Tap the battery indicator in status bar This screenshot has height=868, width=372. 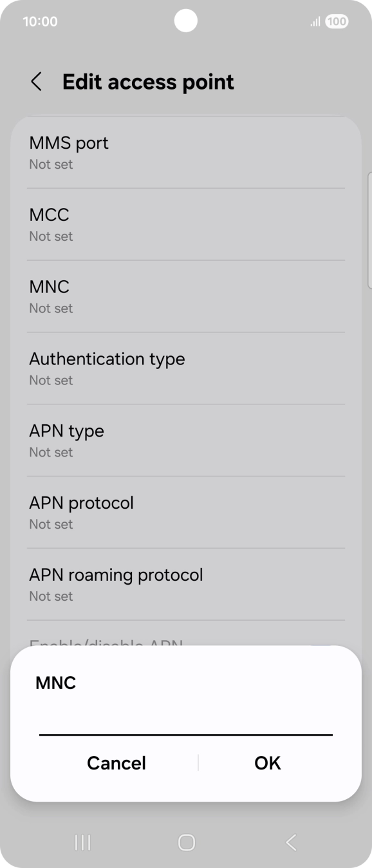(337, 21)
